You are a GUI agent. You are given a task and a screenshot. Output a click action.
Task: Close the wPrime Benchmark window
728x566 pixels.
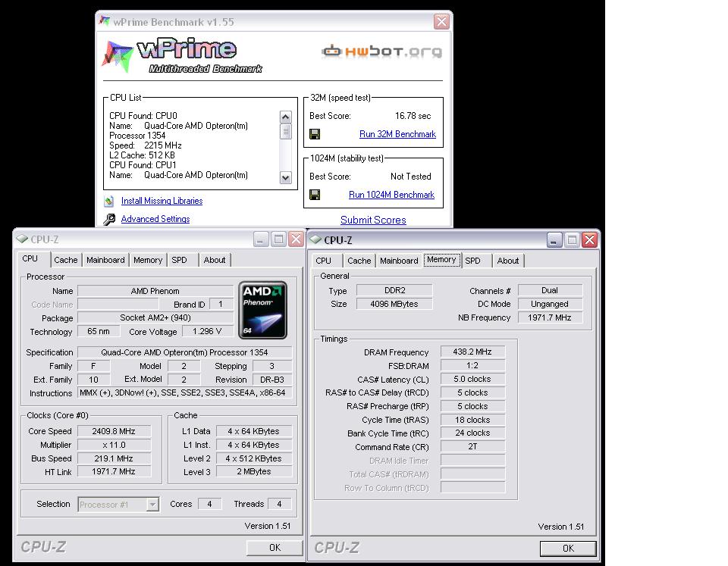pyautogui.click(x=441, y=21)
